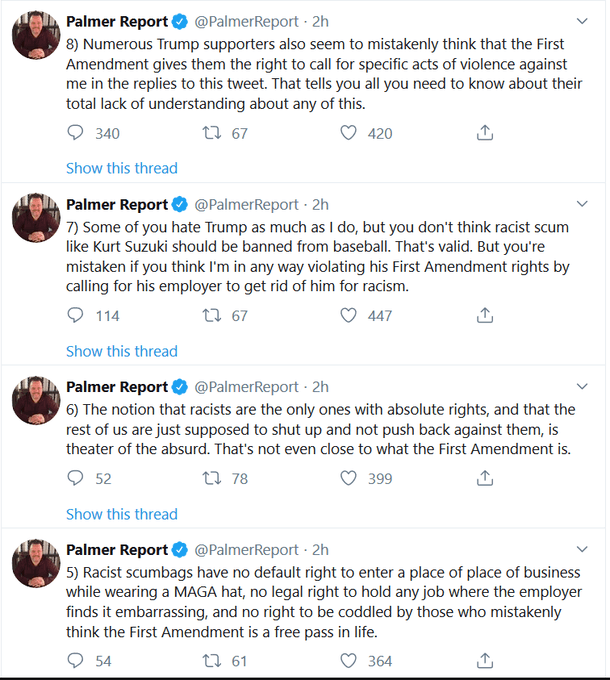The image size is (610, 680).
Task: Show this thread under tweet 7
Action: 121,351
